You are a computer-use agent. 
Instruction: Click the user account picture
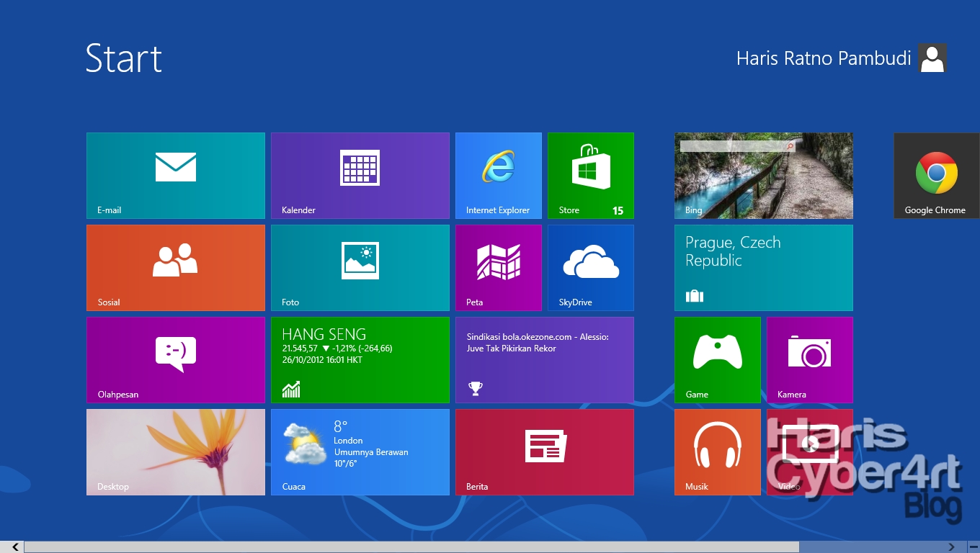[x=932, y=58]
